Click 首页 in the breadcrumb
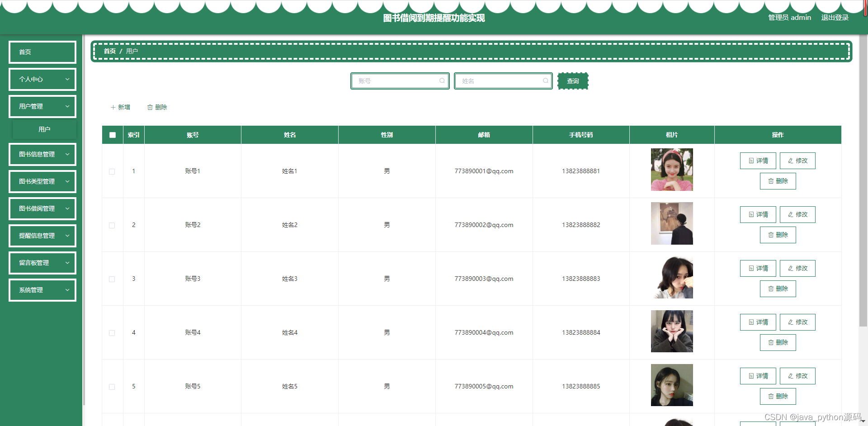 coord(110,51)
